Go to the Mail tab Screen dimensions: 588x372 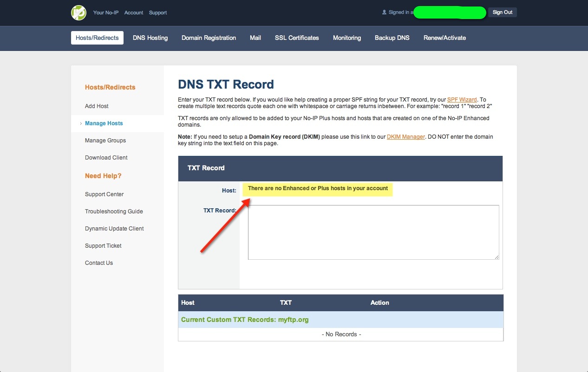[255, 38]
